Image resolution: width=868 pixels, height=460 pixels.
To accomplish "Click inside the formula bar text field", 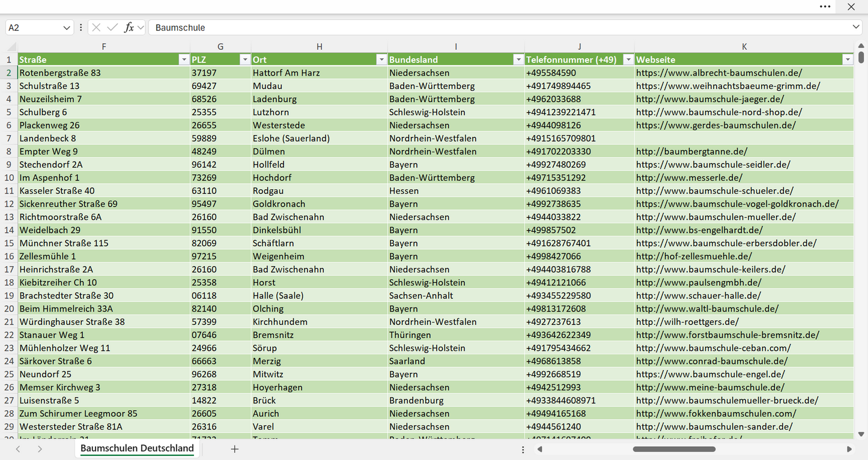I will click(499, 28).
